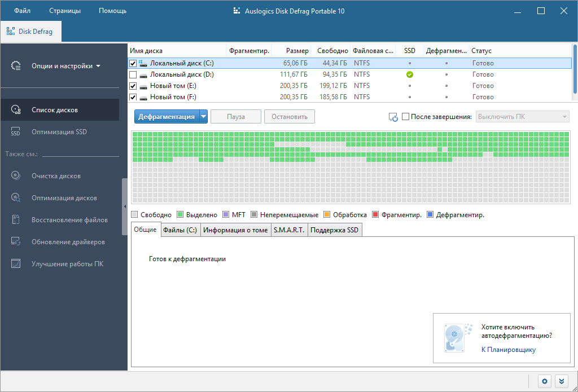This screenshot has width=578, height=392.
Task: Click the Auslogics logo icon in title bar
Action: tap(237, 11)
